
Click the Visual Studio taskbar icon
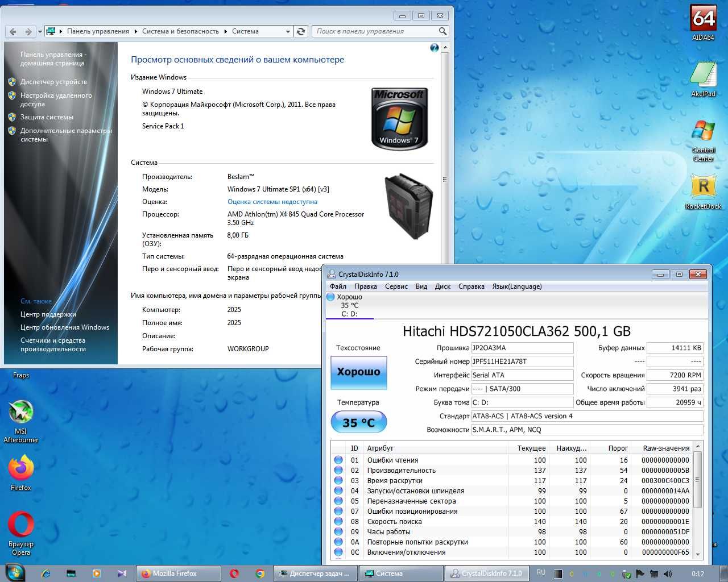[x=122, y=573]
